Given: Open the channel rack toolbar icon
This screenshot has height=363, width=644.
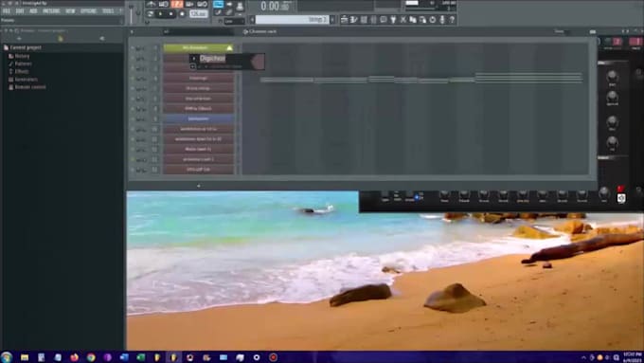Looking at the screenshot, I should (364, 19).
